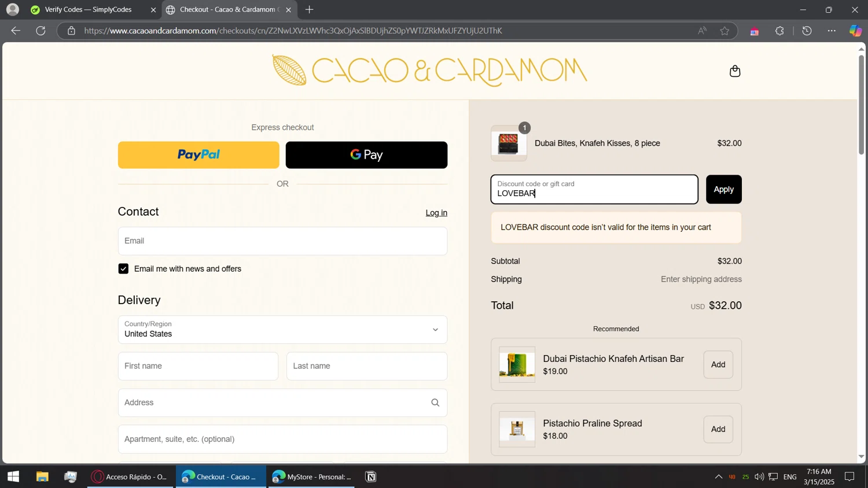Viewport: 868px width, 488px height.
Task: Open the shopping bag cart icon
Action: pos(735,71)
